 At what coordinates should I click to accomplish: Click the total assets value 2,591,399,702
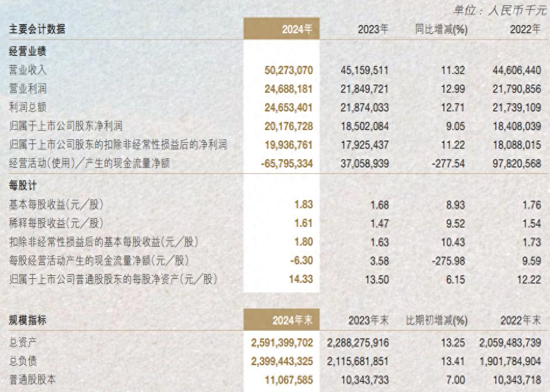point(282,342)
